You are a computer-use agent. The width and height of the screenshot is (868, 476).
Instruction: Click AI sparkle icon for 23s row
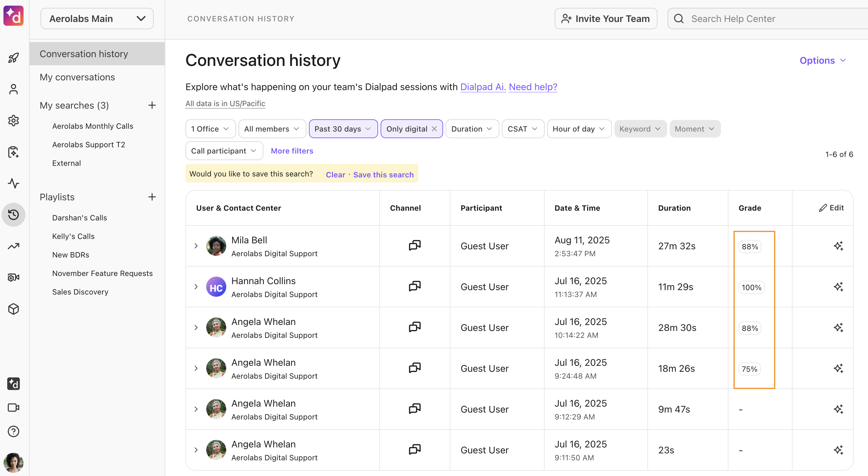(x=838, y=450)
